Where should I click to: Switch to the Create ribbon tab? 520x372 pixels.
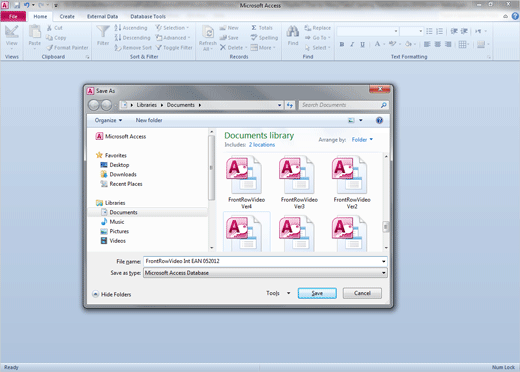[67, 16]
